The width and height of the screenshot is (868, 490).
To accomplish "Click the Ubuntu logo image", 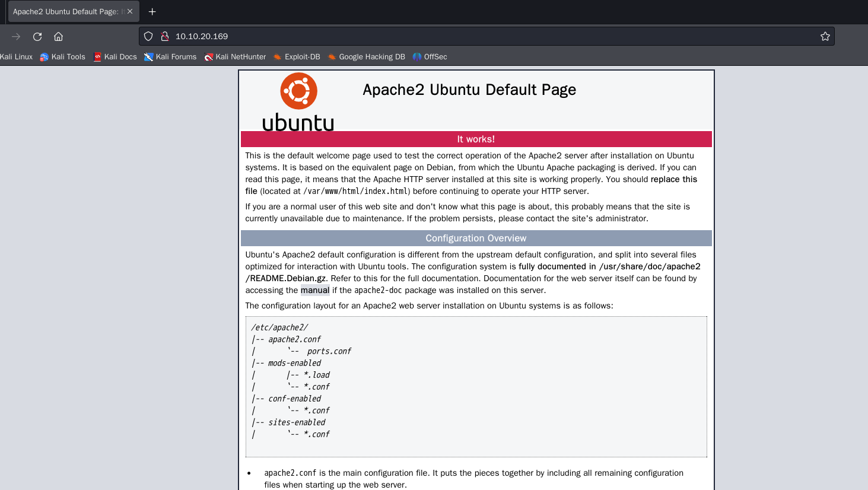I will pos(298,101).
